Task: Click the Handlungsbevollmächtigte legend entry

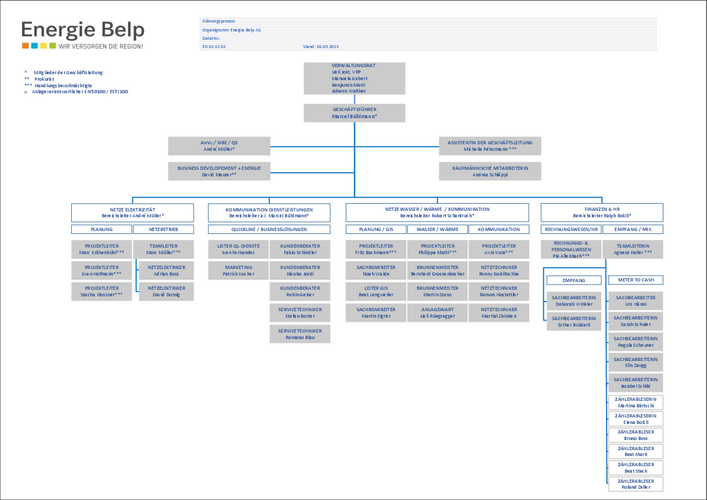Action: (x=58, y=85)
